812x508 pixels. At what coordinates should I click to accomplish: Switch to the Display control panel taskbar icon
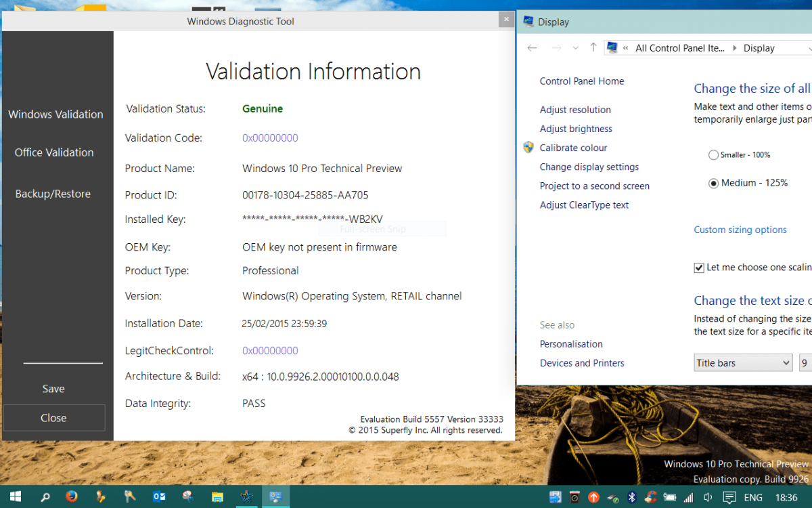coord(275,496)
